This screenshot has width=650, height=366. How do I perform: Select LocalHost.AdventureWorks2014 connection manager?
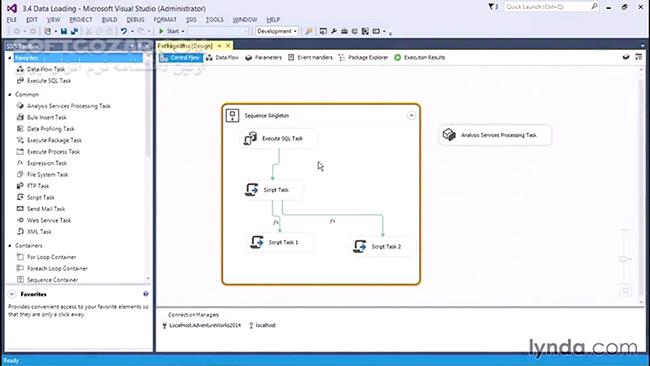point(201,325)
